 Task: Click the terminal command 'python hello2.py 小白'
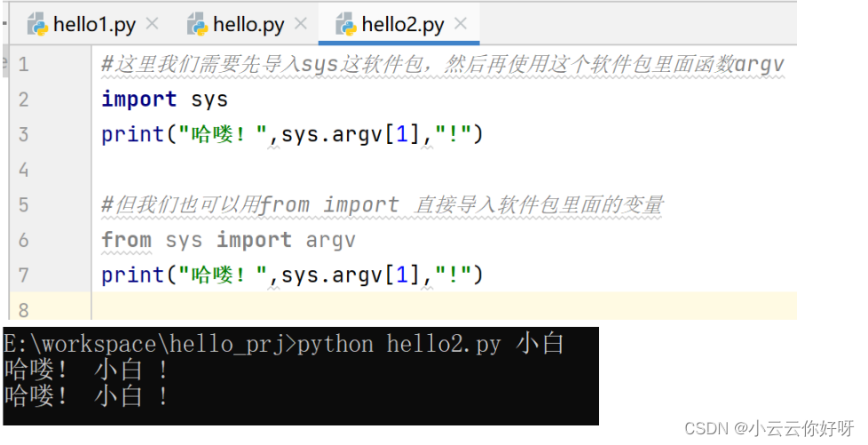pyautogui.click(x=430, y=344)
